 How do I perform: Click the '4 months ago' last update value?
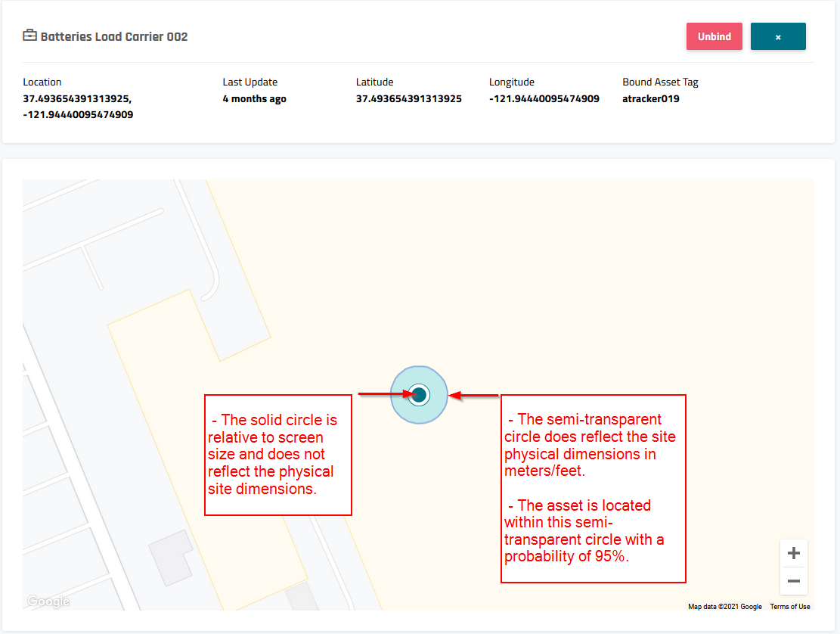pos(254,98)
